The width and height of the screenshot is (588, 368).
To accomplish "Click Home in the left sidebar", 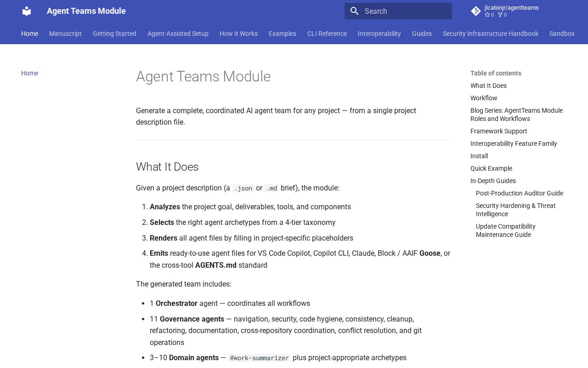I will click(x=29, y=73).
